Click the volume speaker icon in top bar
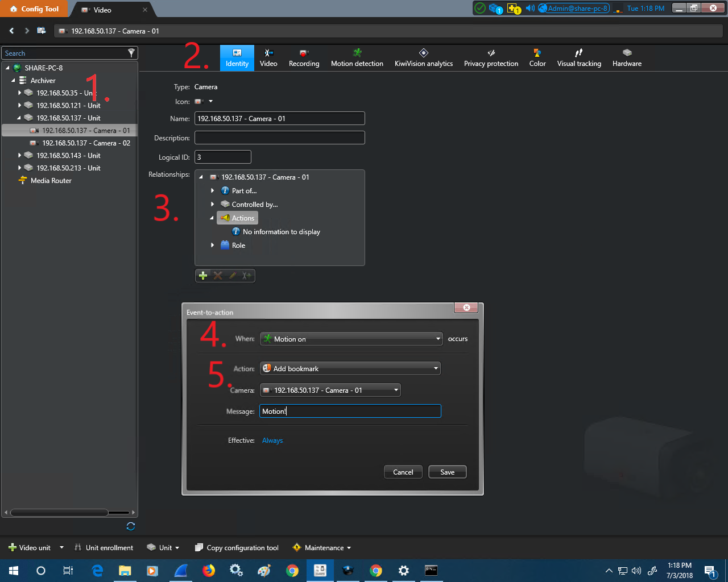 (530, 8)
